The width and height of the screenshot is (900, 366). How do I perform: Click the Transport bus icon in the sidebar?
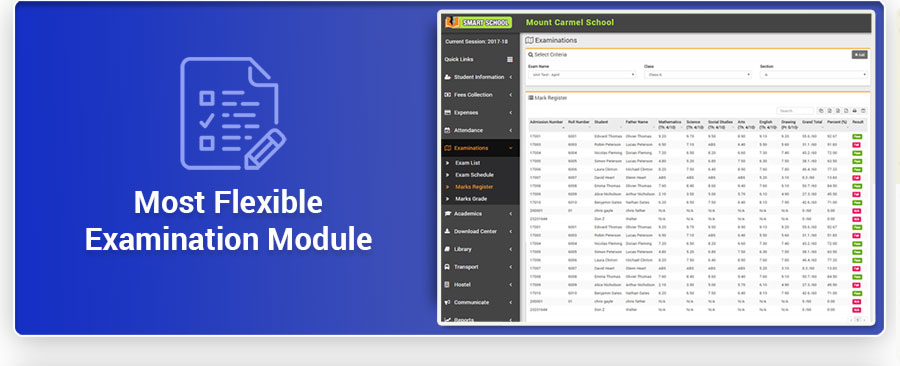pyautogui.click(x=447, y=267)
